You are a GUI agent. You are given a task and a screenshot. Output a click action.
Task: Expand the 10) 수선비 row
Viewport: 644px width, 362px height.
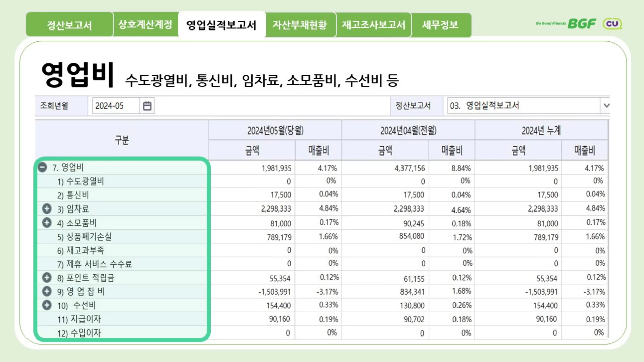click(x=47, y=305)
